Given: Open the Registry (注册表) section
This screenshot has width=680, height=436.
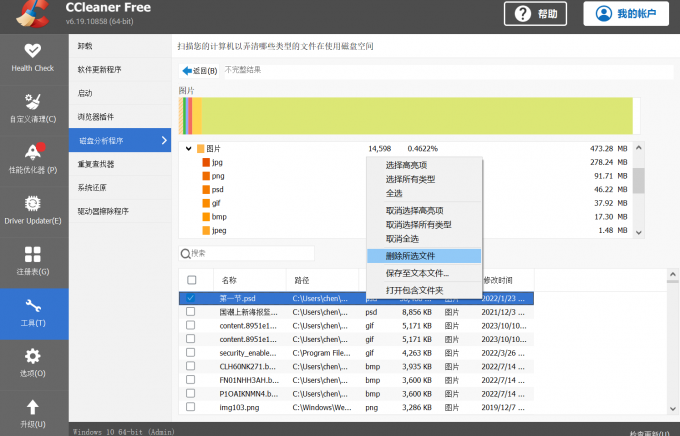Looking at the screenshot, I should (x=33, y=261).
